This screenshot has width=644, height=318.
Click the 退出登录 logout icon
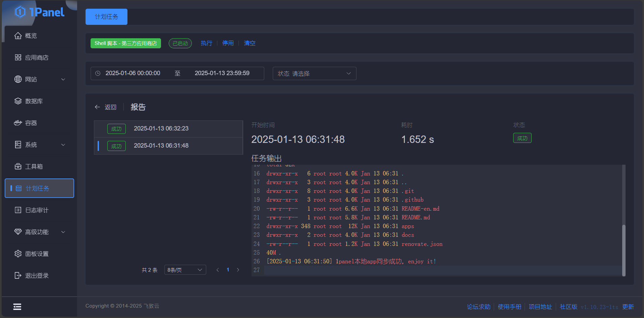(x=18, y=275)
